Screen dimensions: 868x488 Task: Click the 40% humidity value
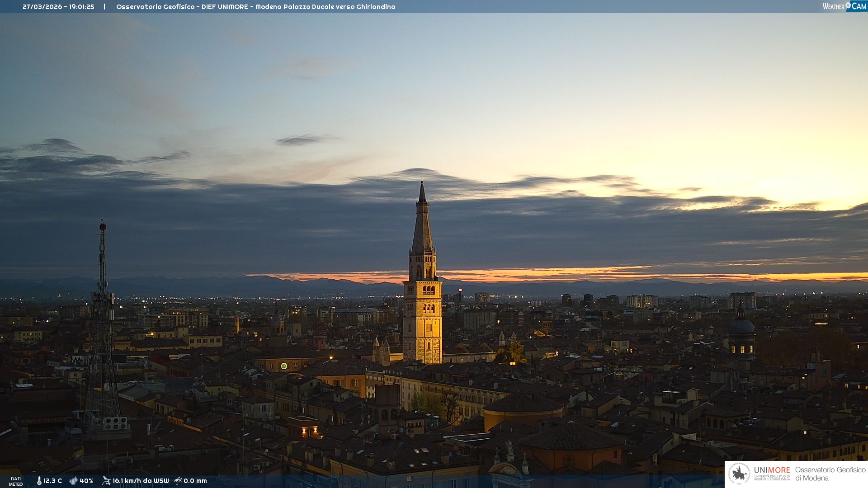(x=86, y=481)
